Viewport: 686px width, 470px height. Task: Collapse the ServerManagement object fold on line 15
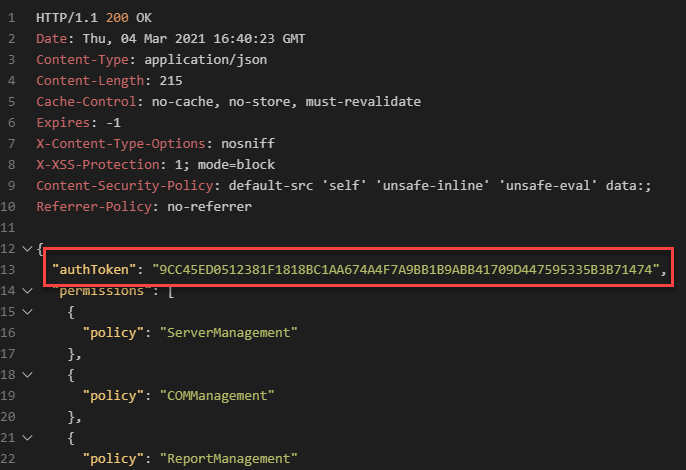point(25,311)
